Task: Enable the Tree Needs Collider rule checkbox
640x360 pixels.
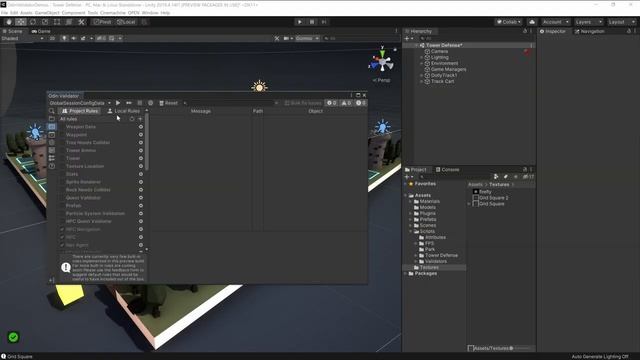Action: (62, 142)
